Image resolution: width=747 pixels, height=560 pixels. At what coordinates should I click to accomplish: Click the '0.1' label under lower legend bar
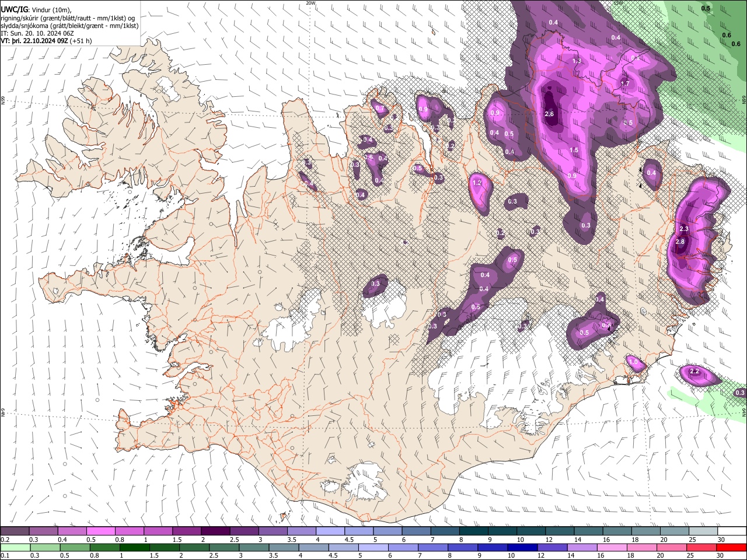click(x=4, y=555)
